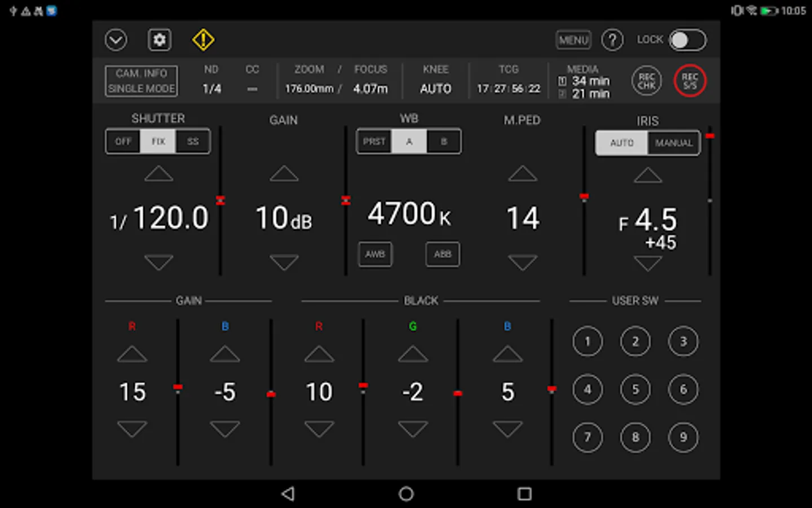Open Android recent apps
The width and height of the screenshot is (812, 508).
tap(524, 494)
